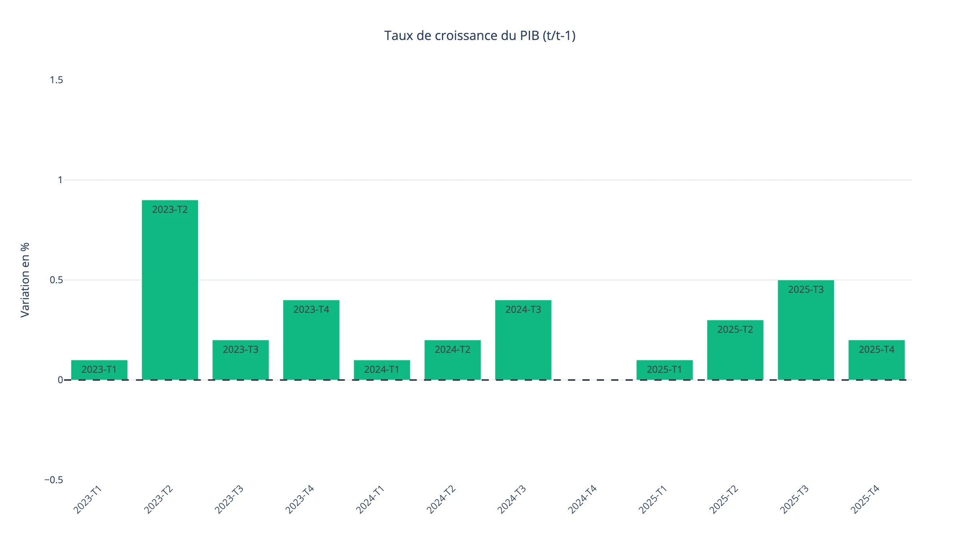
Task: Click the Variation en % axis label
Action: (x=25, y=280)
